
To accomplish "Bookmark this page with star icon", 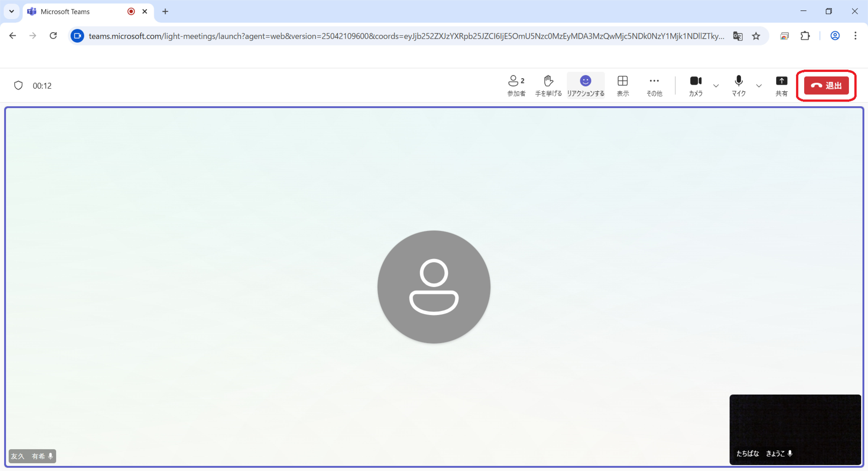I will pyautogui.click(x=756, y=36).
